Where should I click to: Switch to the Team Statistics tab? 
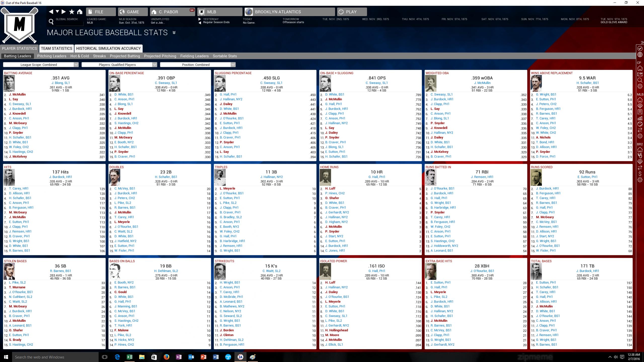(x=57, y=48)
